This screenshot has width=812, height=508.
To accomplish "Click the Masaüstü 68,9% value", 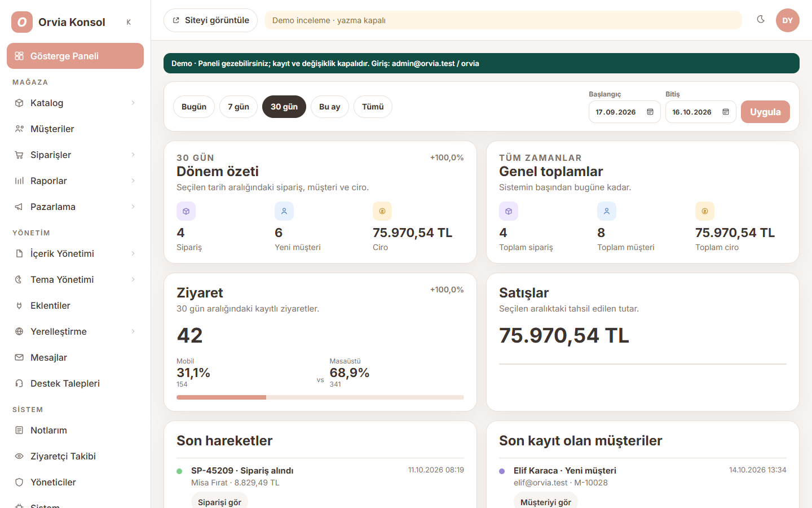I will [350, 373].
